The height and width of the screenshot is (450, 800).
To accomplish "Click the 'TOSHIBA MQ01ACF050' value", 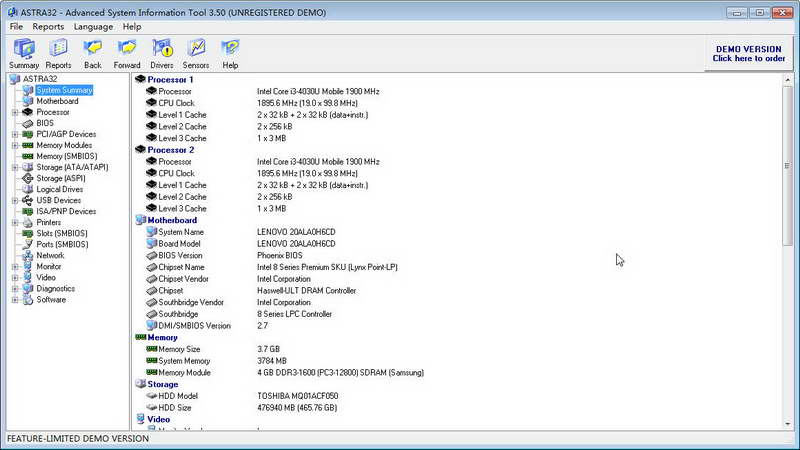I will click(297, 396).
